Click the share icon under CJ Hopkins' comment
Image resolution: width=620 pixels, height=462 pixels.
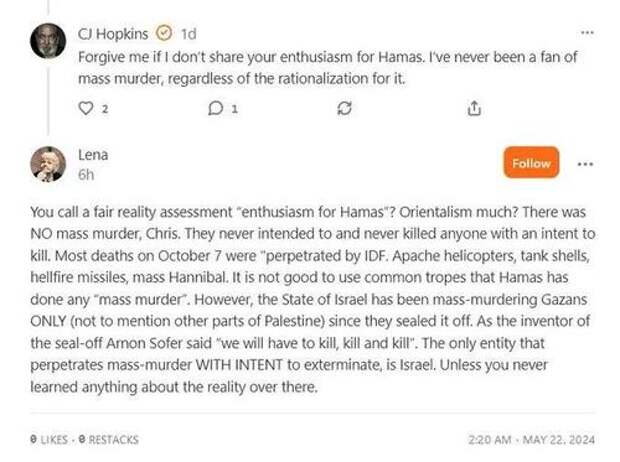pos(475,109)
